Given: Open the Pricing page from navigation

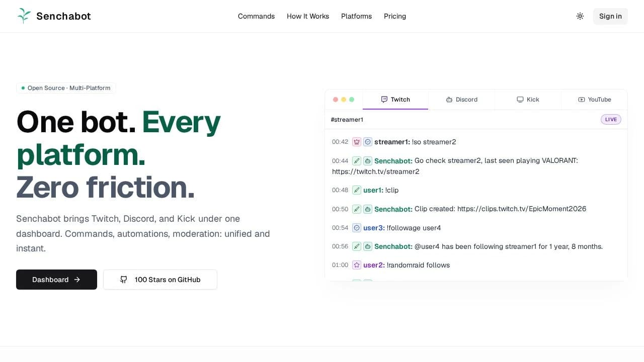Looking at the screenshot, I should point(395,16).
